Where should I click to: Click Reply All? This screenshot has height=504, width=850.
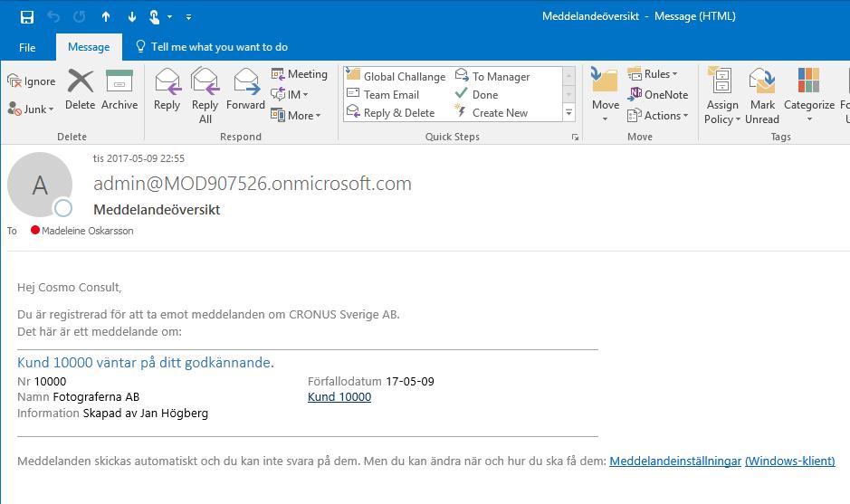(205, 96)
